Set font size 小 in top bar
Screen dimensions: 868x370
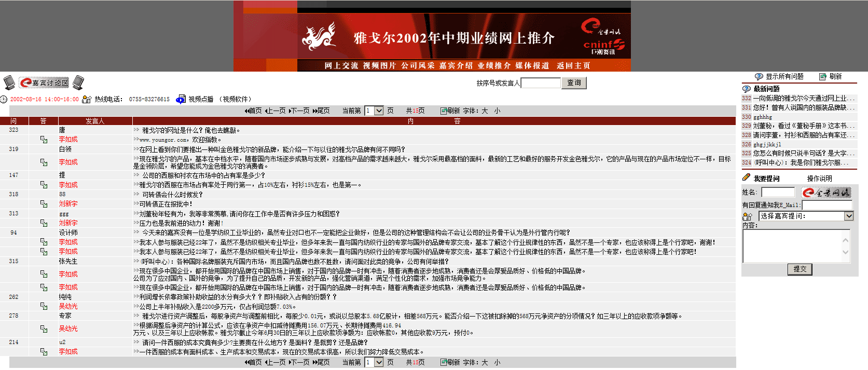(x=497, y=111)
